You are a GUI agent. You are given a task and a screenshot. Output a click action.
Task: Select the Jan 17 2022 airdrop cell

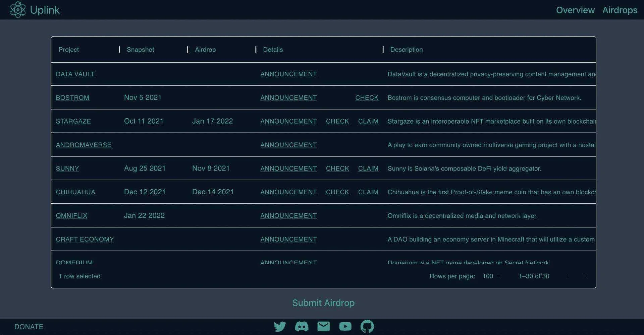click(x=212, y=121)
